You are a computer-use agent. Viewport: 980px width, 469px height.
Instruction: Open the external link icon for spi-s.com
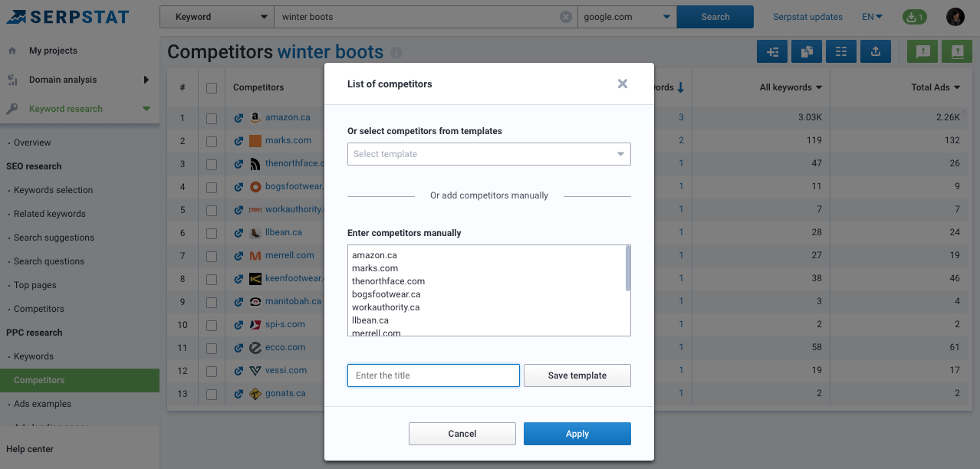pyautogui.click(x=238, y=325)
